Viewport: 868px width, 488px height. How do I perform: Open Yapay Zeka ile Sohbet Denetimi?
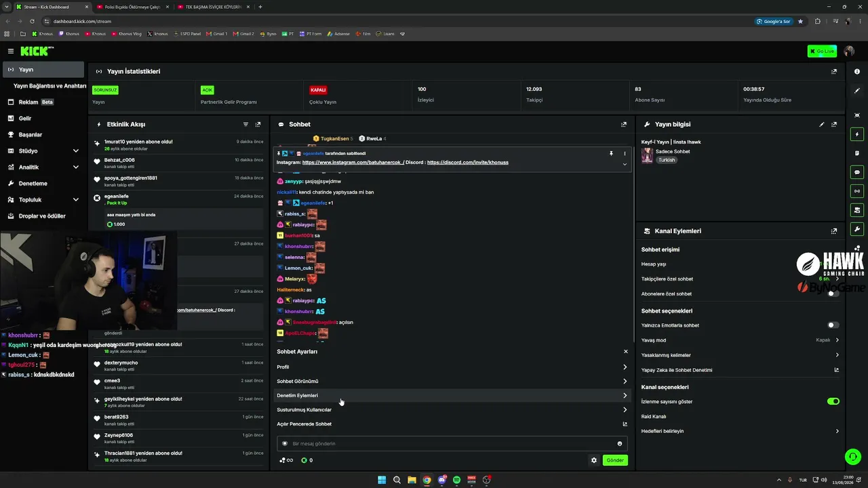click(x=740, y=370)
